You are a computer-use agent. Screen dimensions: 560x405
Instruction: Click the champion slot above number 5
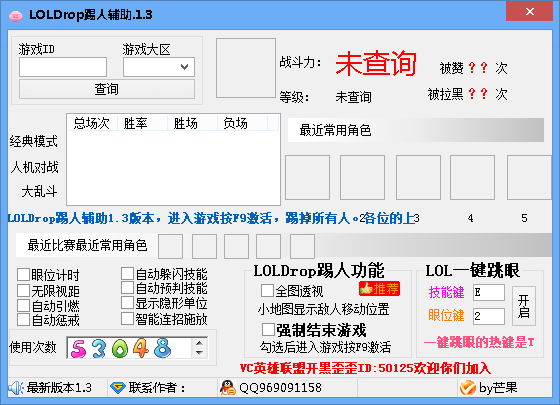[x=529, y=178]
